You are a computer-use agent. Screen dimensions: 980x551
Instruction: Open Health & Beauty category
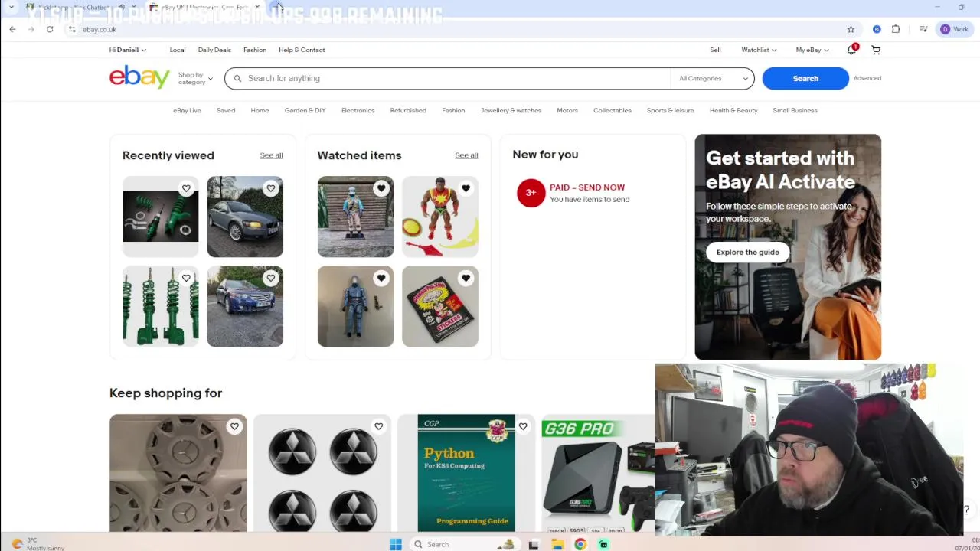pyautogui.click(x=733, y=110)
